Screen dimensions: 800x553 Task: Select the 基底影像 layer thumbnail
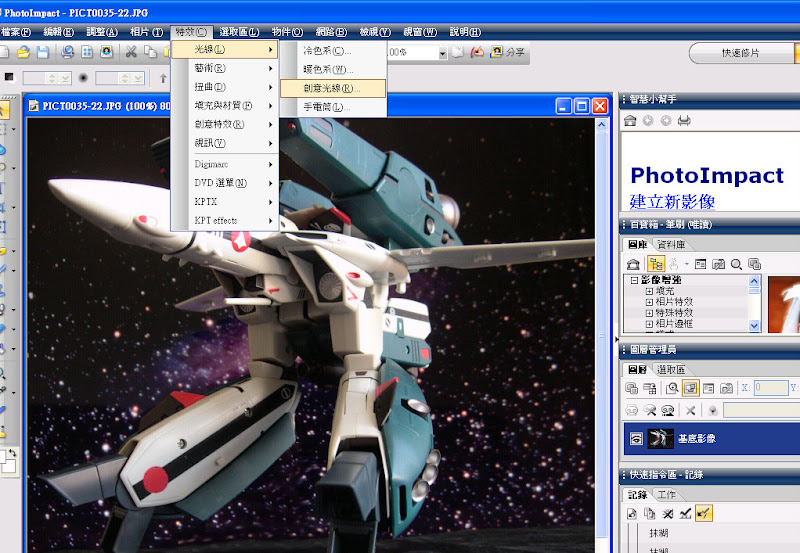(660, 438)
